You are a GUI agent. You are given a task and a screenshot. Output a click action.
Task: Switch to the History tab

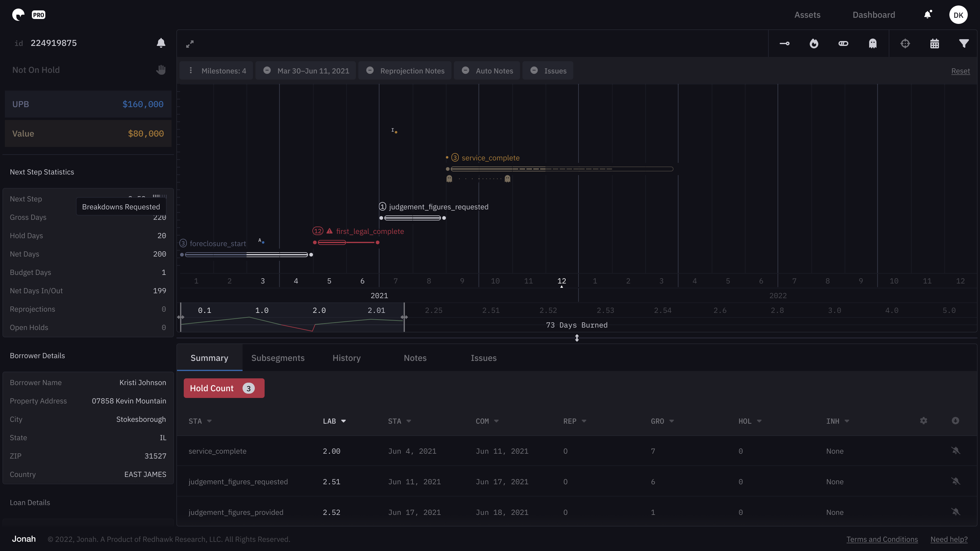coord(346,358)
